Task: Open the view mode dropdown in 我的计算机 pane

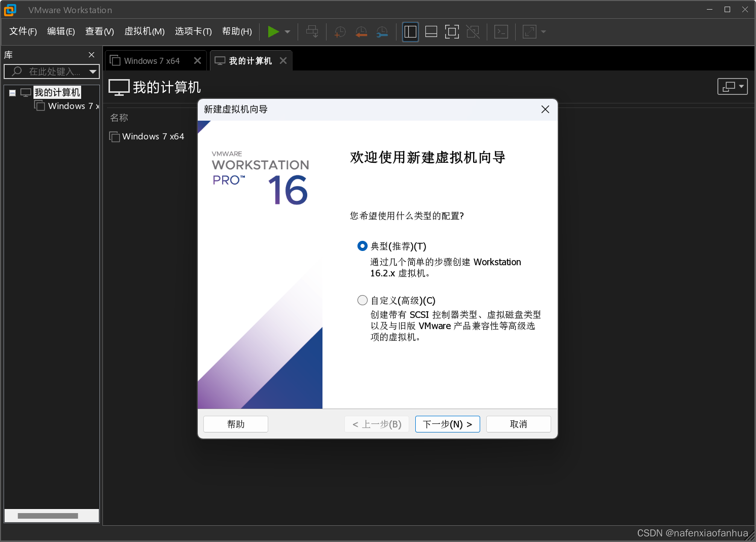Action: click(733, 87)
